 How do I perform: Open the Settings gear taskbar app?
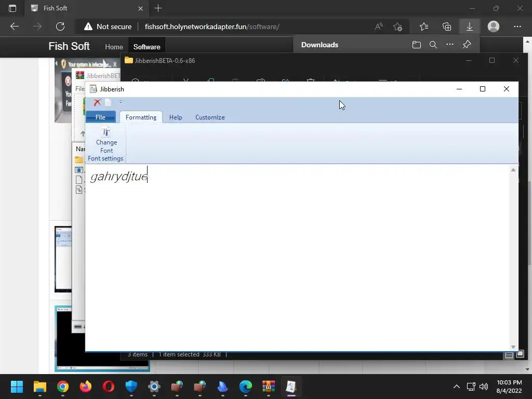pyautogui.click(x=154, y=387)
